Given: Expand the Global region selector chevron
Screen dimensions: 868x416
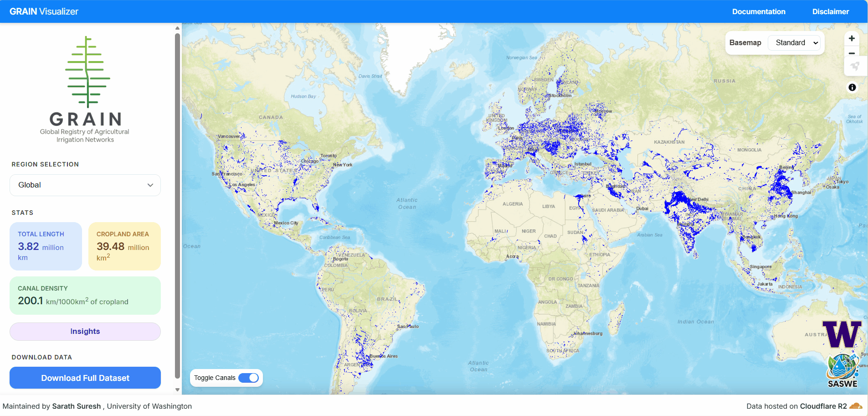Looking at the screenshot, I should 150,185.
